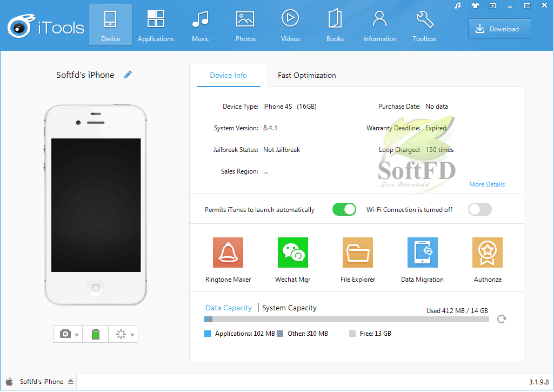Click the green battery icon

coord(95,334)
